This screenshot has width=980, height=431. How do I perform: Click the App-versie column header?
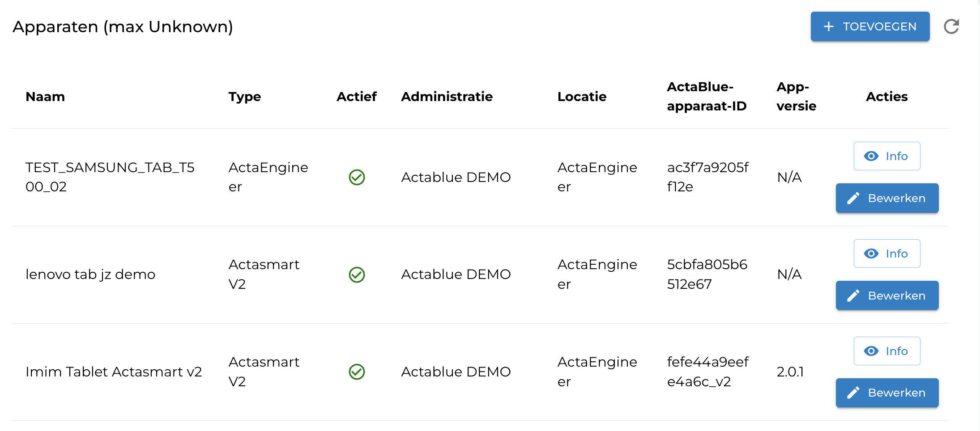[x=796, y=97]
